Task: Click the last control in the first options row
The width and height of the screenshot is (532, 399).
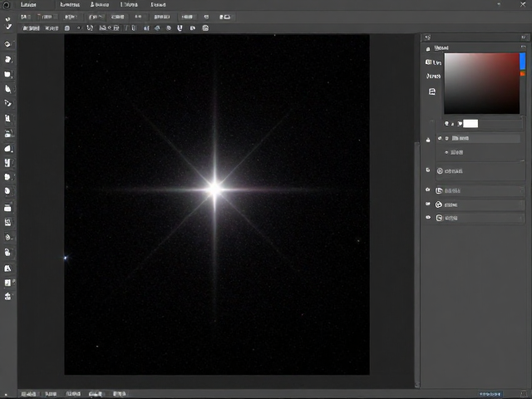Action: [224, 17]
